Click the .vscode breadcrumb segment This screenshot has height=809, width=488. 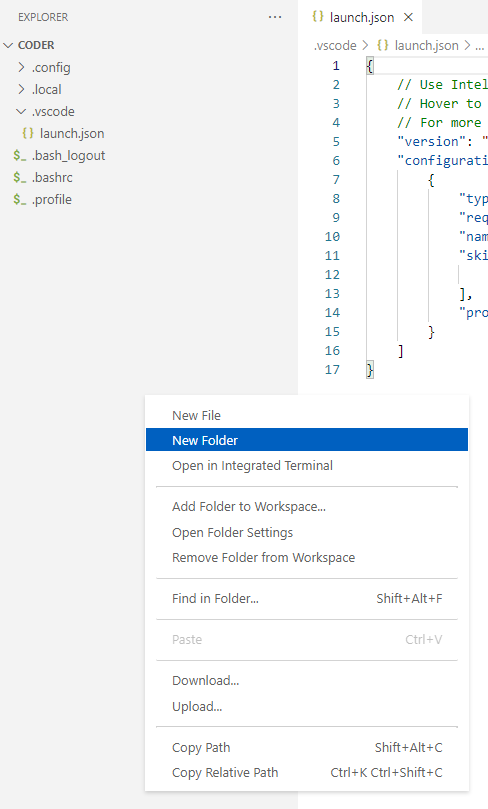point(335,45)
